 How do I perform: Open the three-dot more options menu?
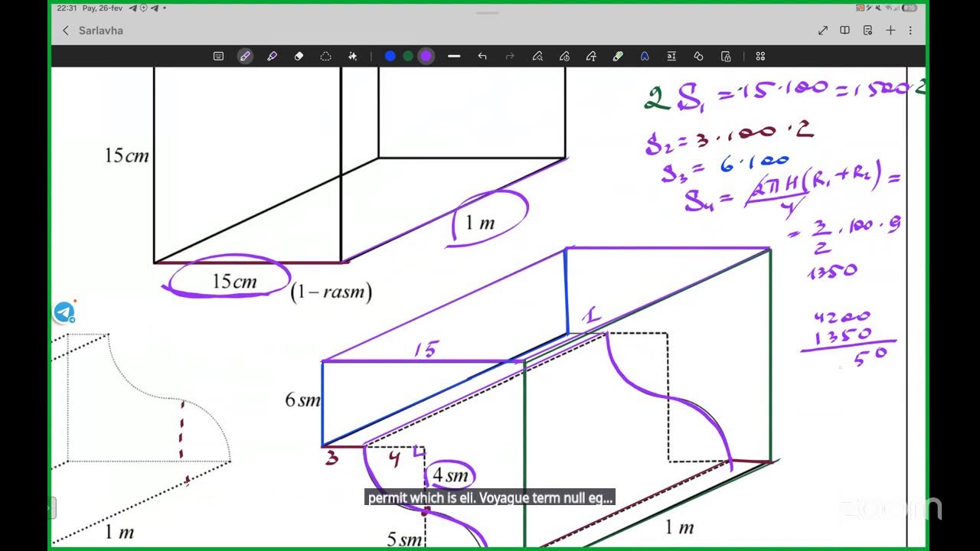910,31
